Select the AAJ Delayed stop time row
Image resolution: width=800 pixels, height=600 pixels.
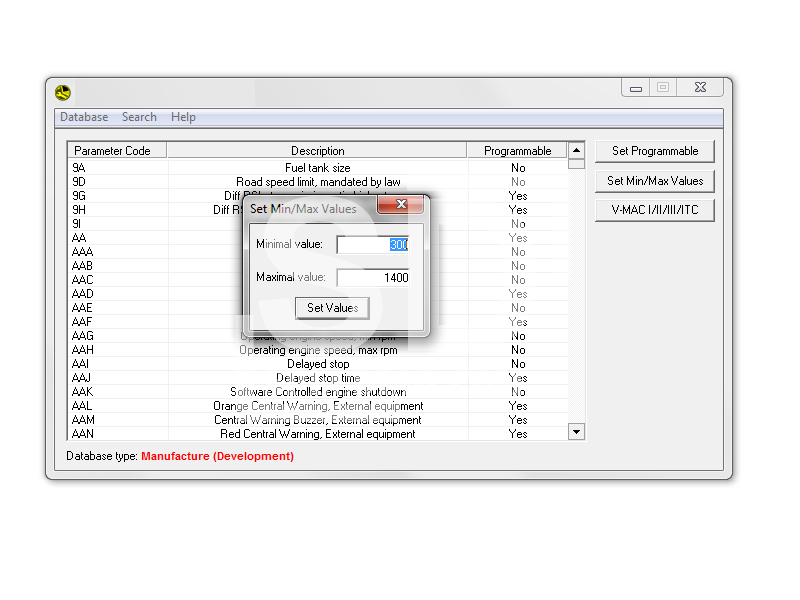[317, 378]
